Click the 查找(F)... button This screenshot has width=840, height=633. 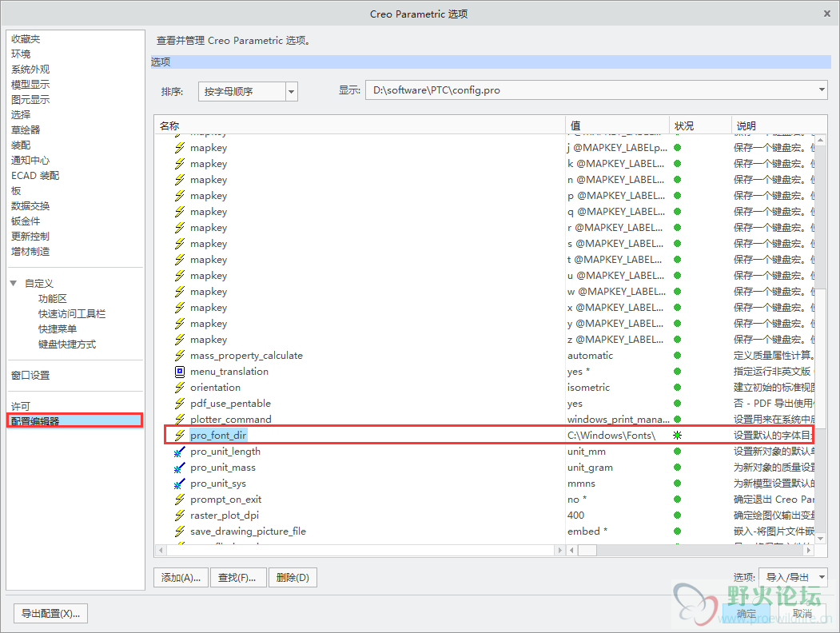pos(237,577)
